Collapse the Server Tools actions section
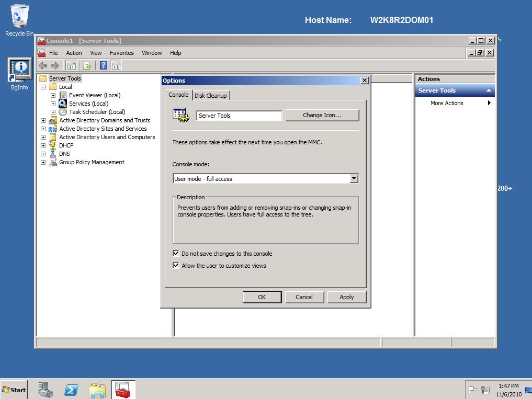 489,90
